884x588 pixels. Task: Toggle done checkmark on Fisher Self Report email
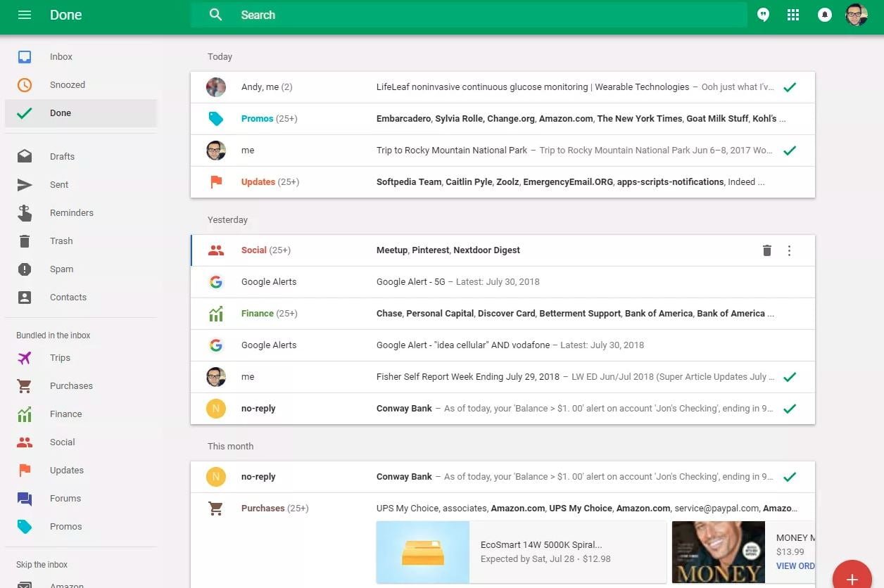pos(790,377)
